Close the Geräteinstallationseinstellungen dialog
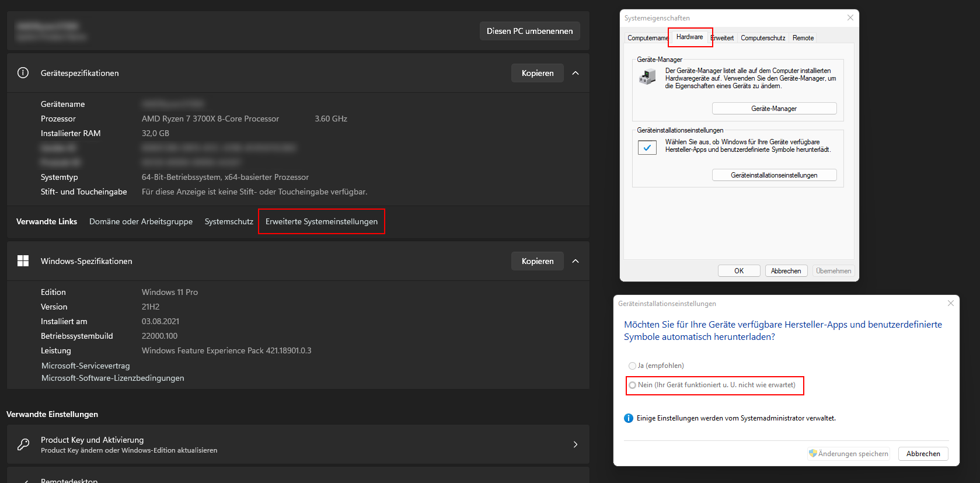 [x=951, y=303]
